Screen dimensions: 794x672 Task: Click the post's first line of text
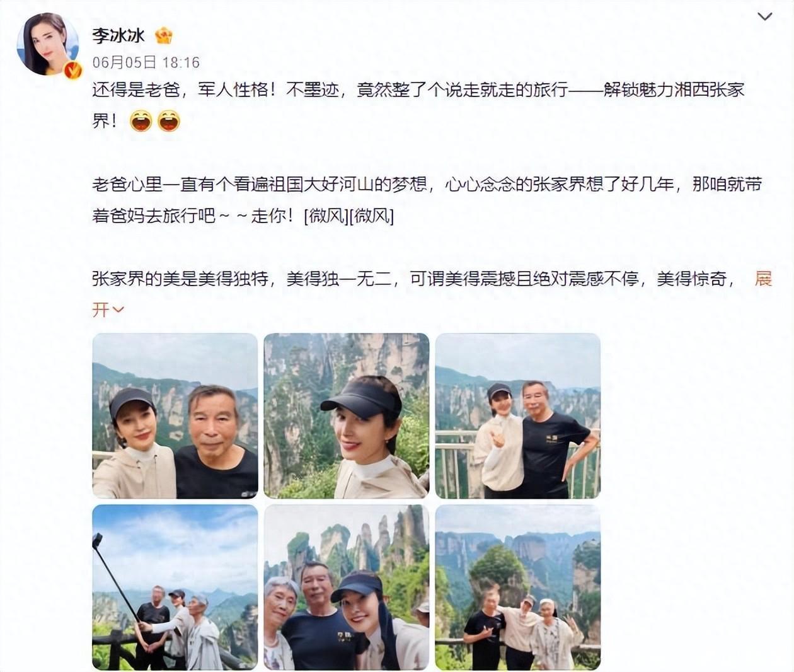[x=418, y=90]
